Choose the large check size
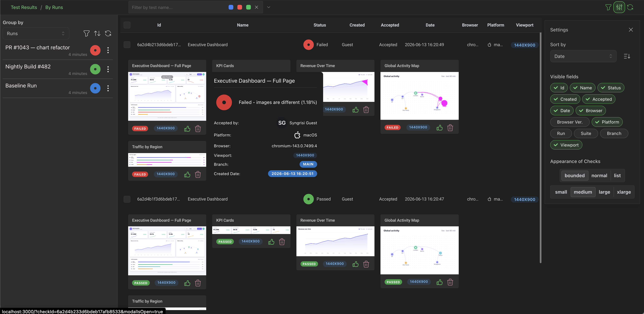The height and width of the screenshot is (314, 644). point(604,192)
